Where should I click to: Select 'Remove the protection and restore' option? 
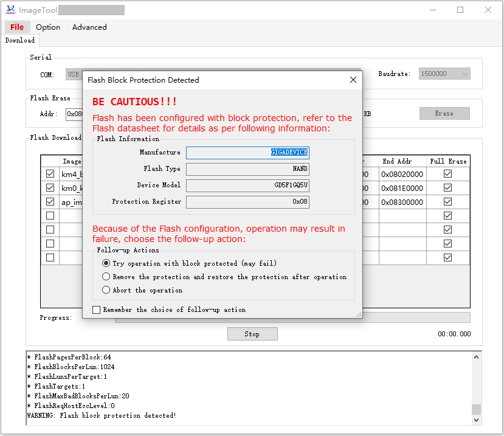[x=106, y=277]
